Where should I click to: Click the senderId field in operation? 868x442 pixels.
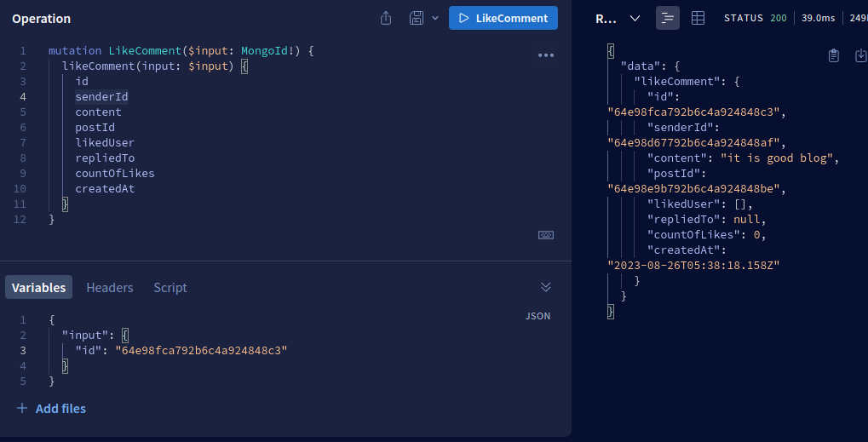click(102, 97)
